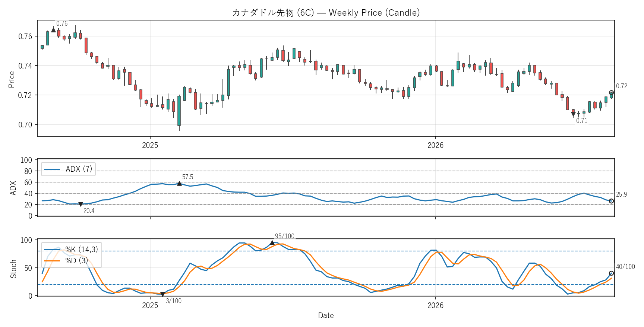Screen dimensions: 644x327
Task: Click the circle marker on the latest candle
Action: point(611,93)
